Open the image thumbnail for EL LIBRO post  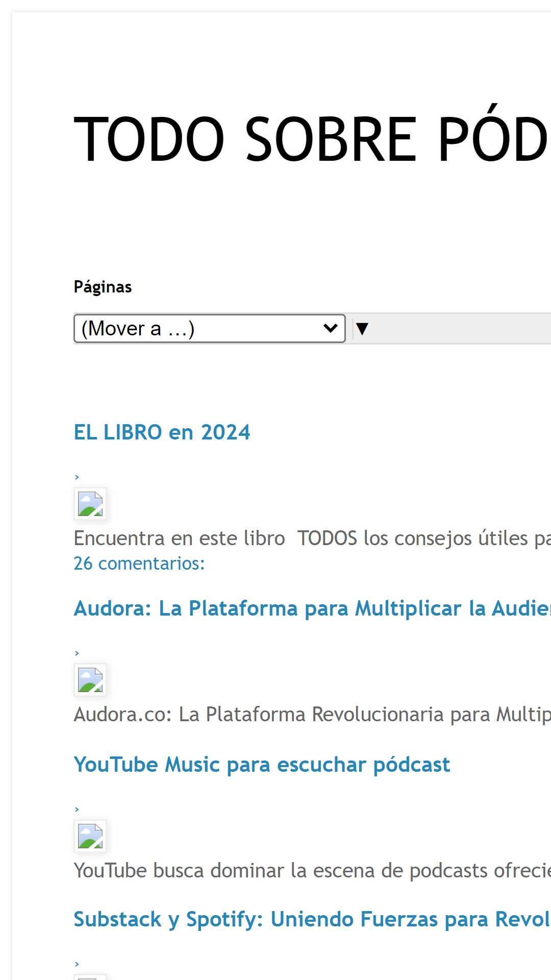[90, 504]
